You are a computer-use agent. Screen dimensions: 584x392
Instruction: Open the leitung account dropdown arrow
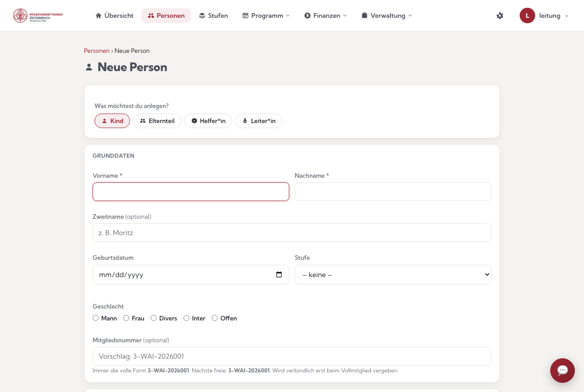(567, 16)
